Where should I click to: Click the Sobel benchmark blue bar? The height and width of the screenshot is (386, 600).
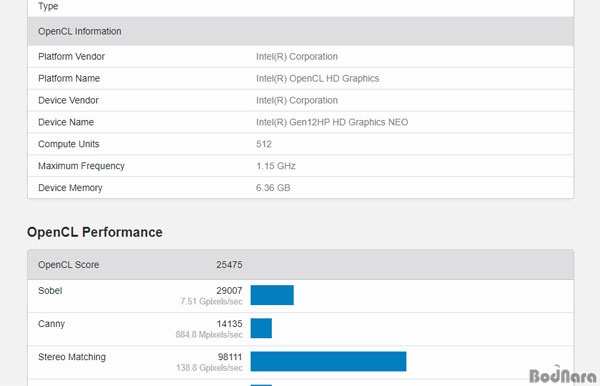pyautogui.click(x=272, y=295)
